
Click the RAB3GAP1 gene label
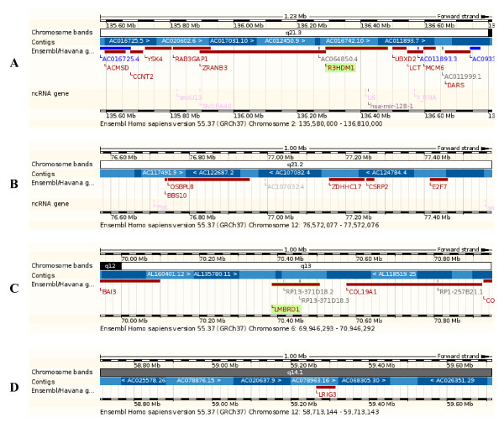pos(192,59)
